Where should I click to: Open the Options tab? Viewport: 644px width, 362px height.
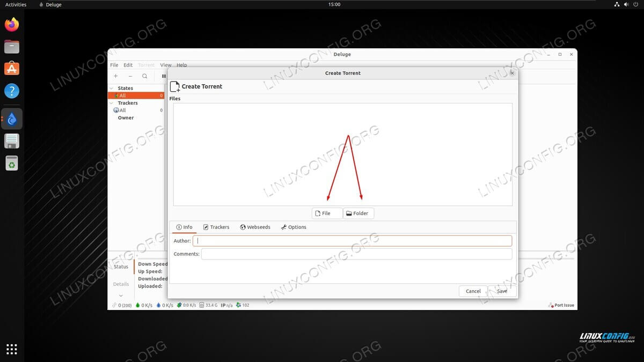click(x=294, y=227)
